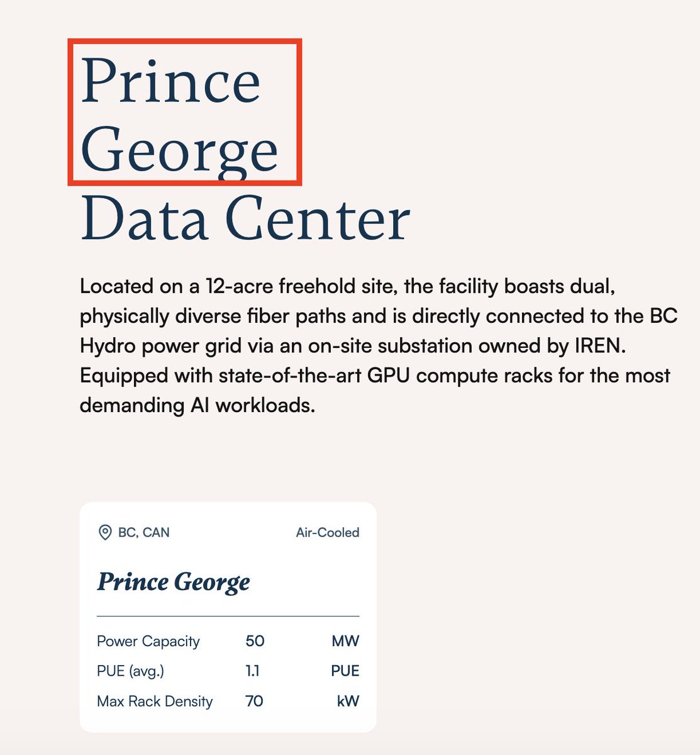
Task: Click the 'PUE' unit on the right
Action: pos(345,671)
